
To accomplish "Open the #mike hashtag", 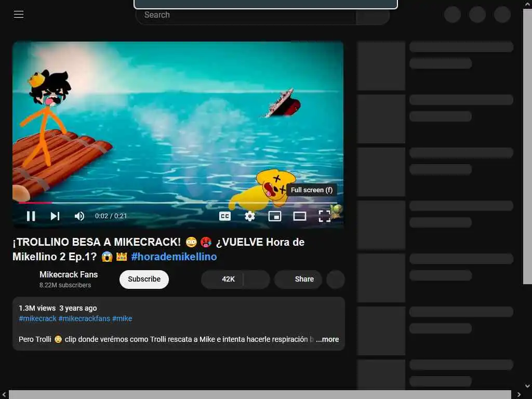I will [122, 318].
